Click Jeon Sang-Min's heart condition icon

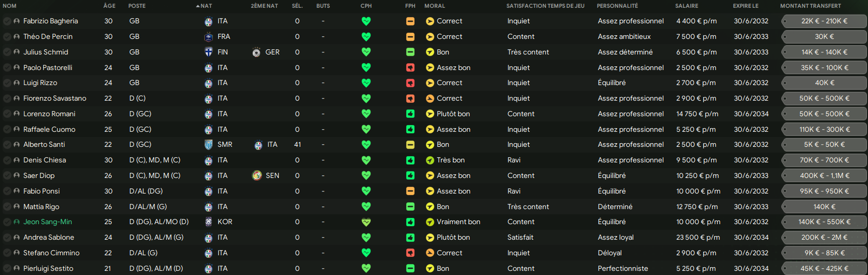coord(366,222)
